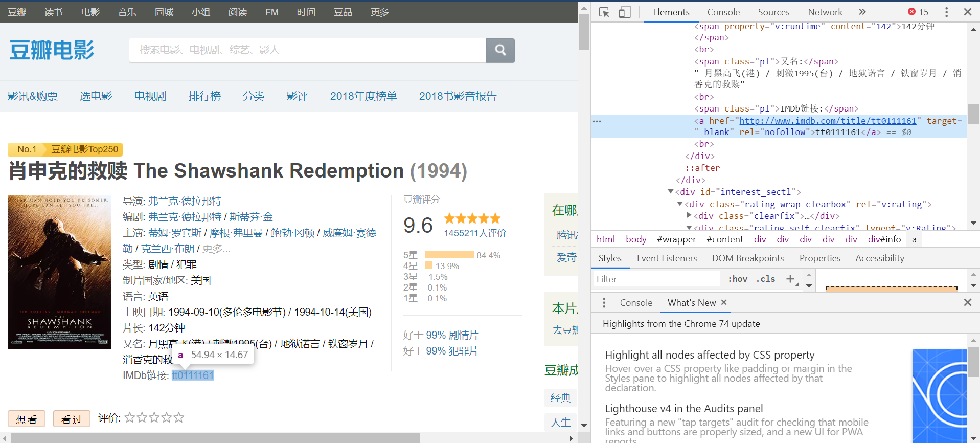Screen dimensions: 980x443
Task: Close the What's New tab
Action: tap(724, 302)
